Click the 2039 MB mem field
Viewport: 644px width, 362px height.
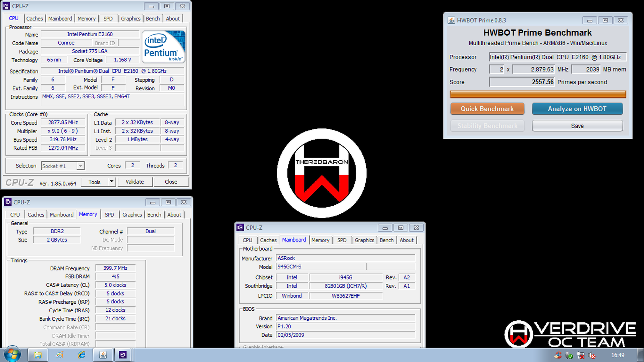586,69
